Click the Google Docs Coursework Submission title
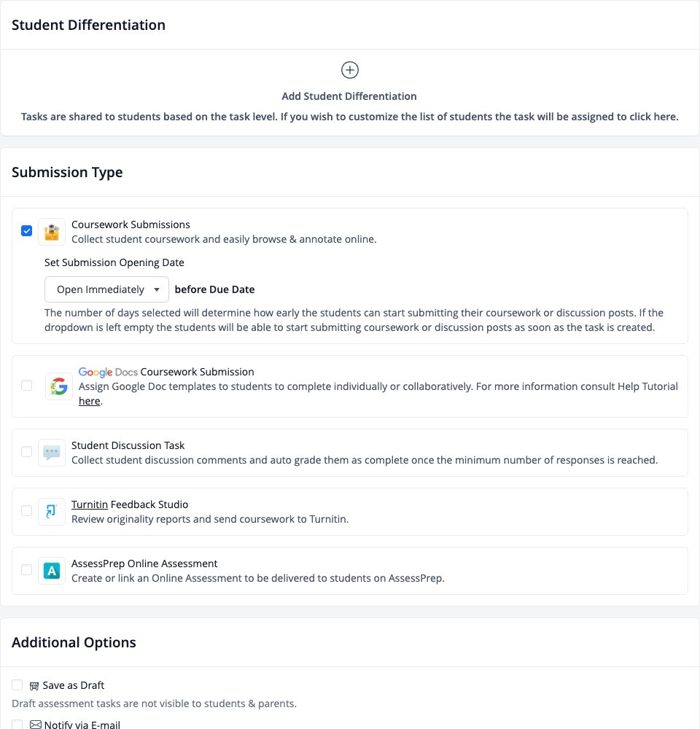This screenshot has height=729, width=700. 166,372
